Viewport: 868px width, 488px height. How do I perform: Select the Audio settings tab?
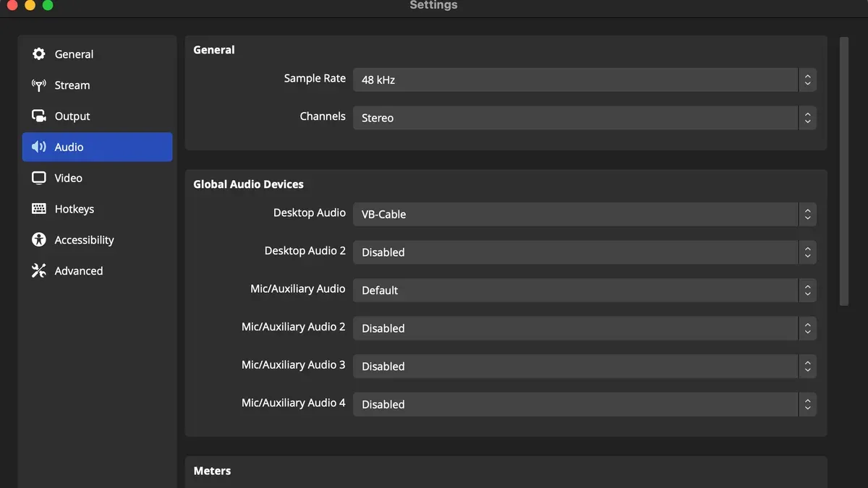click(97, 147)
